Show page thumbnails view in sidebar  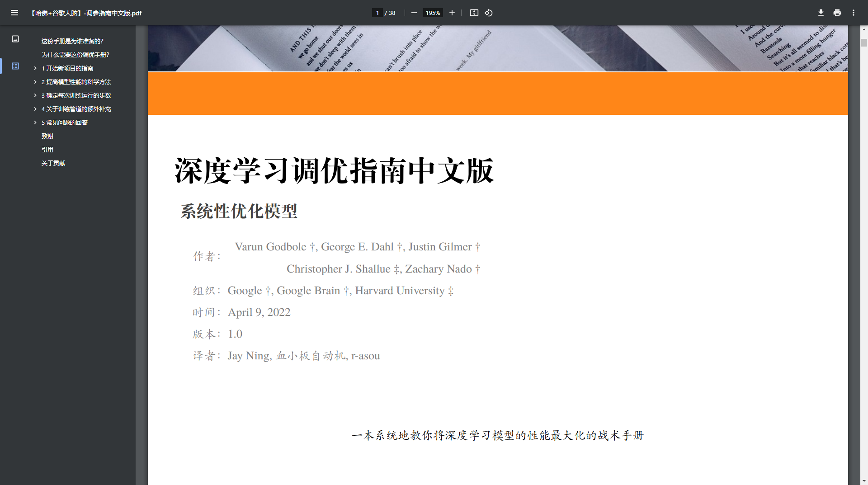pos(15,39)
